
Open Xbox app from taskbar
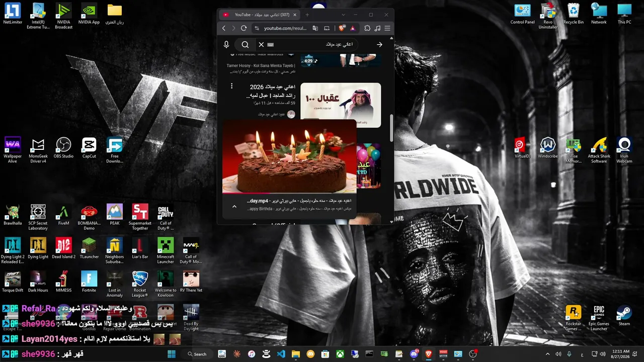340,354
